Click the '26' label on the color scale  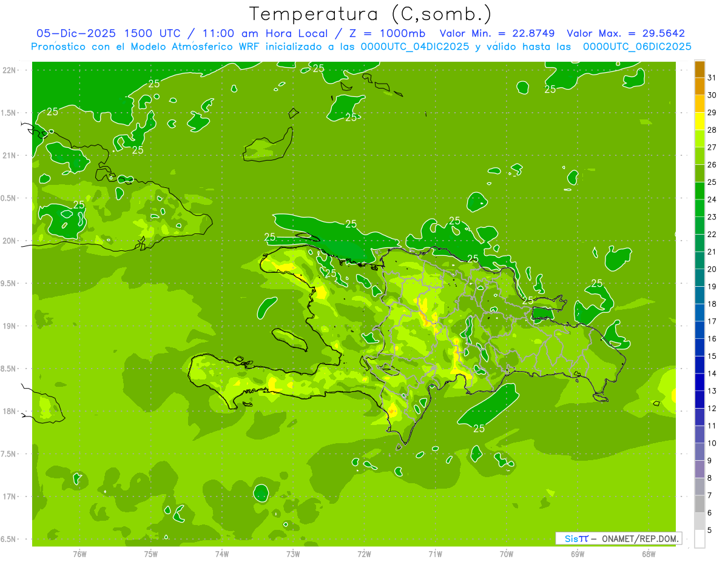712,165
